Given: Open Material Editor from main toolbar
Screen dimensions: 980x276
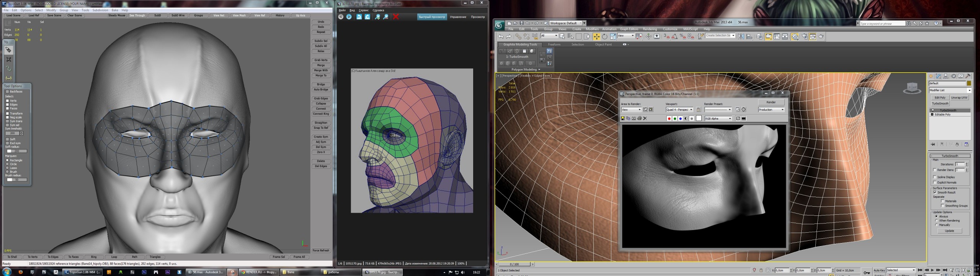Looking at the screenshot, I should pyautogui.click(x=795, y=36).
